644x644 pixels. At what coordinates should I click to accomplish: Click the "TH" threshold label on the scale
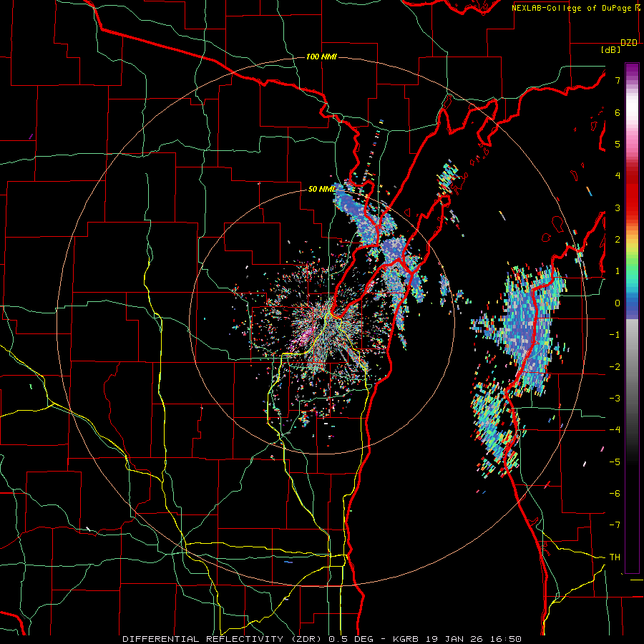point(615,557)
